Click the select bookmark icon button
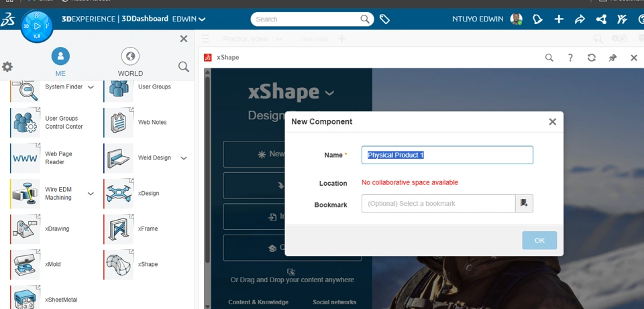 524,204
